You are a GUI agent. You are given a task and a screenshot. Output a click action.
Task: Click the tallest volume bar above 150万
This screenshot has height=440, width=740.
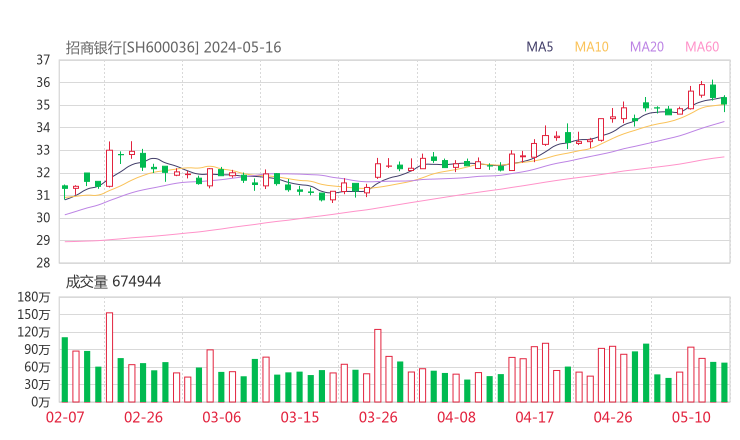coord(109,357)
